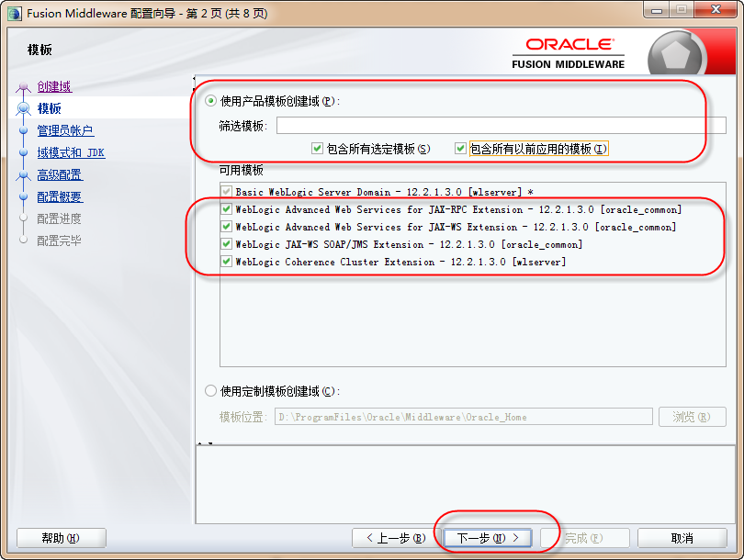This screenshot has height=560, width=744.
Task: Click the step node icon beside 创建域
Action: point(23,87)
